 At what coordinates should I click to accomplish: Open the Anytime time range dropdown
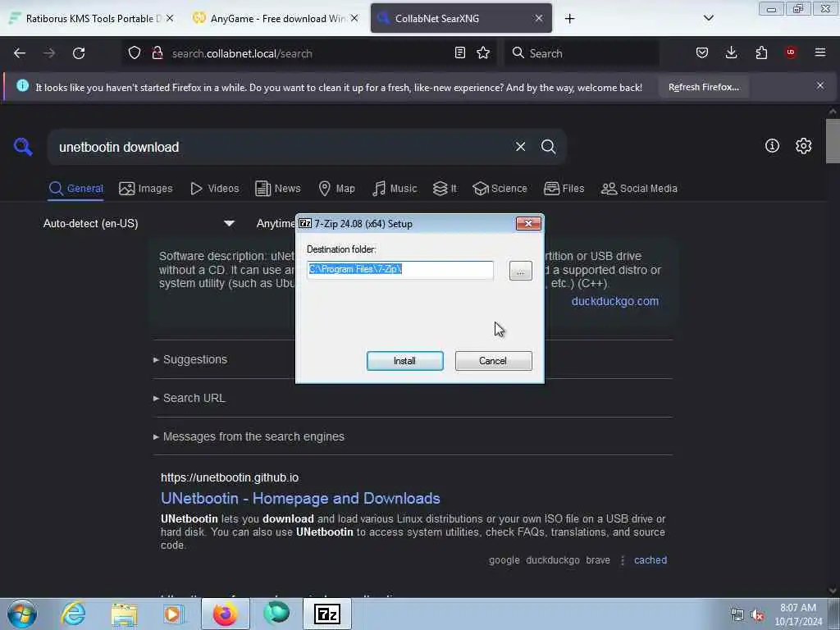tap(275, 223)
